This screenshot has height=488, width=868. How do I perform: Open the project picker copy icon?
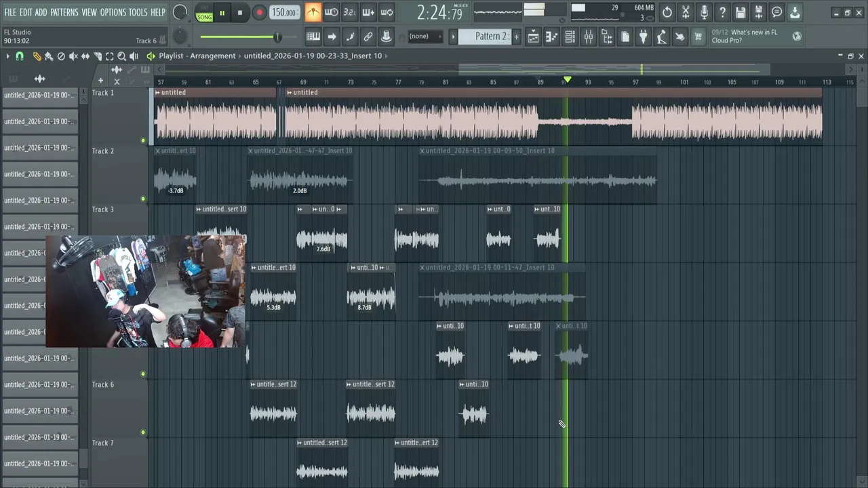625,37
